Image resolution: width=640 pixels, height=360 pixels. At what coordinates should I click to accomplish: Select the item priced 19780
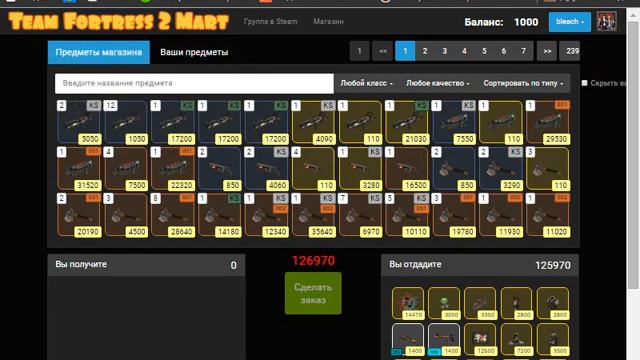tap(454, 216)
